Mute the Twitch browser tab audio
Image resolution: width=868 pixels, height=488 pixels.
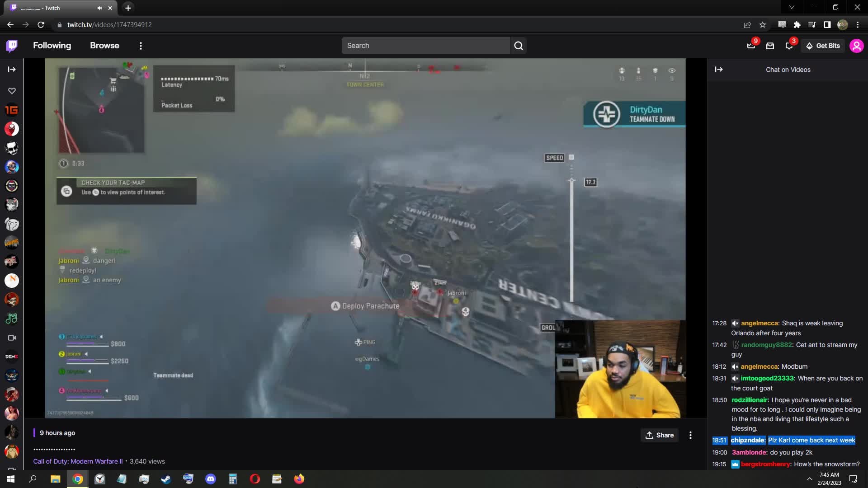pyautogui.click(x=99, y=8)
